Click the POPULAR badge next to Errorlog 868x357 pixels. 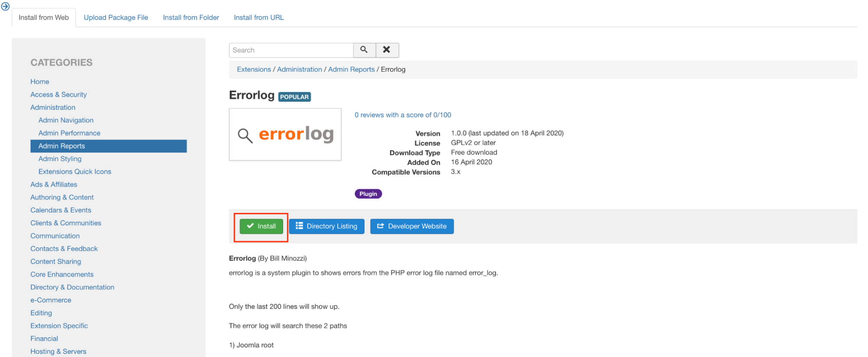coord(294,97)
